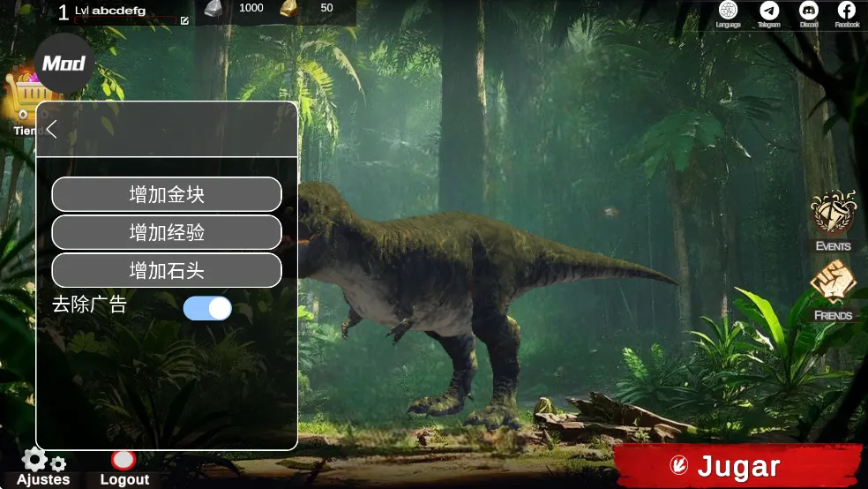Select the 增加经验 menu option
The height and width of the screenshot is (489, 868).
point(167,232)
